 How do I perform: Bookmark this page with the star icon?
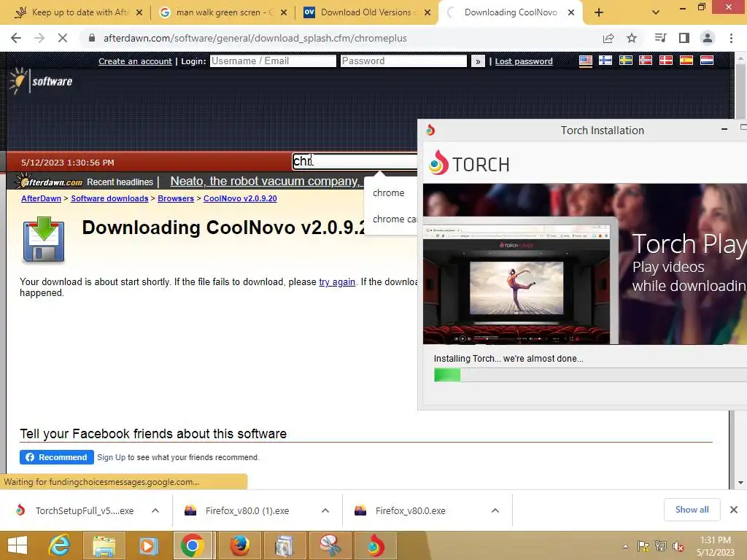(632, 38)
